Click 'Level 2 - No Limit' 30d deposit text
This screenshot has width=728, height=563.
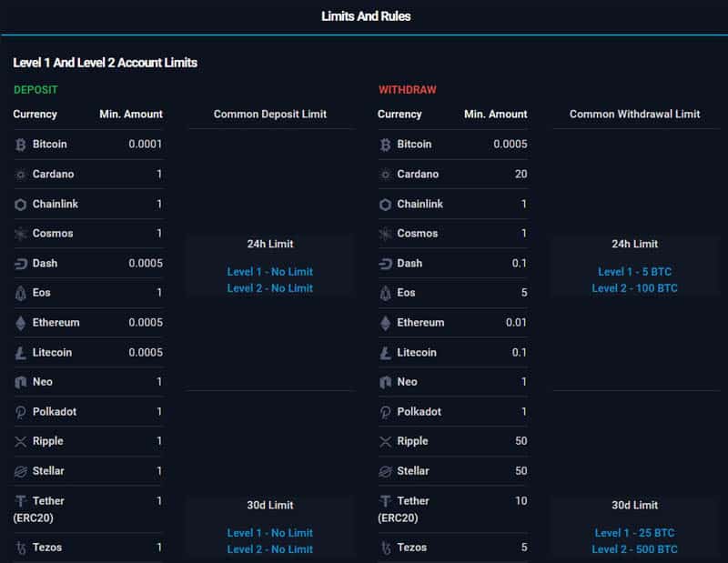[269, 549]
